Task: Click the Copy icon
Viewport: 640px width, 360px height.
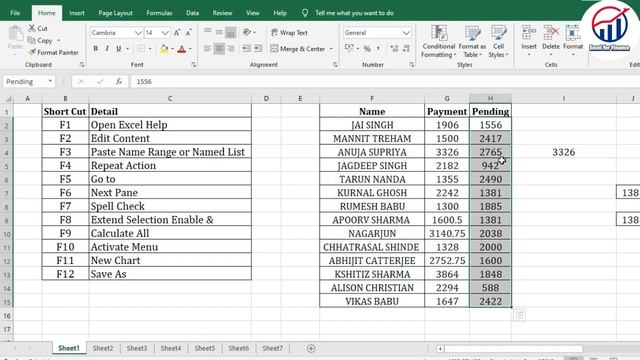Action: [x=31, y=40]
